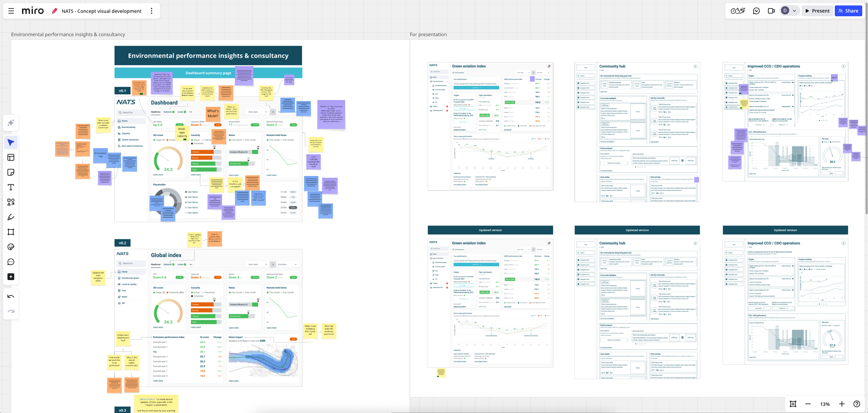Open the account avatar dropdown chevron
The height and width of the screenshot is (413, 868).
coord(794,11)
